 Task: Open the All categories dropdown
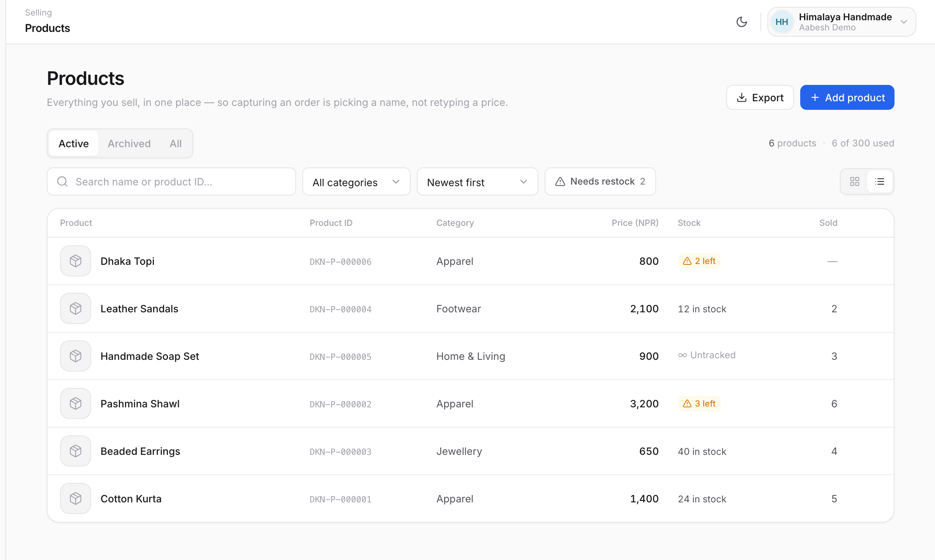click(356, 181)
